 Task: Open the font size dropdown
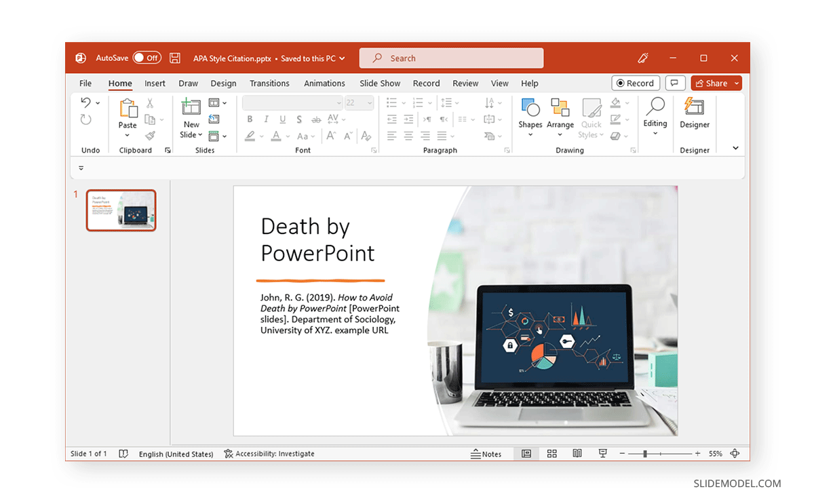tap(370, 103)
